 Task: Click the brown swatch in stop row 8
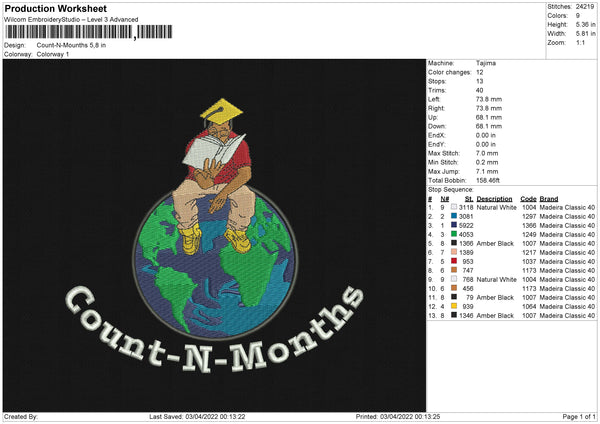454,270
